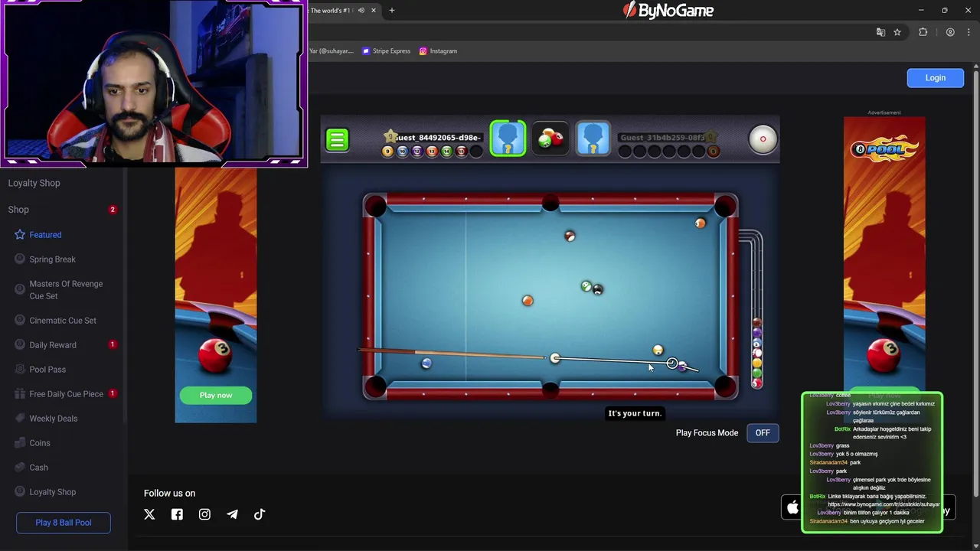Image resolution: width=980 pixels, height=551 pixels.
Task: Open browser three-dot menu
Action: coord(969,32)
